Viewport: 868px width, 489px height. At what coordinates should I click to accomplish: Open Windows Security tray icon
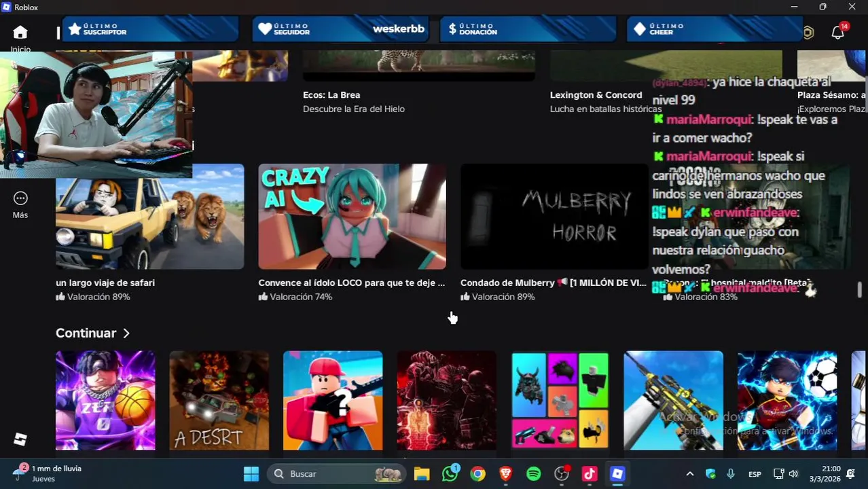tap(710, 474)
